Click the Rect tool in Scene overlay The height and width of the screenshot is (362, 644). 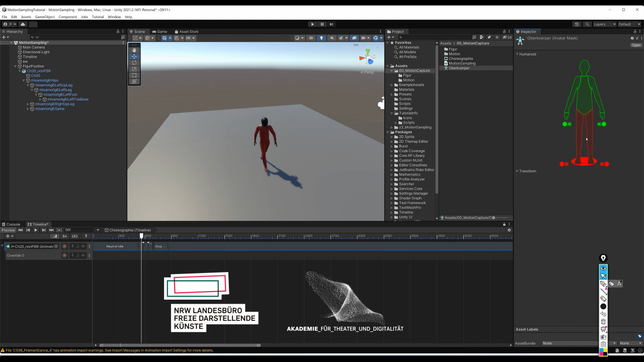click(134, 75)
